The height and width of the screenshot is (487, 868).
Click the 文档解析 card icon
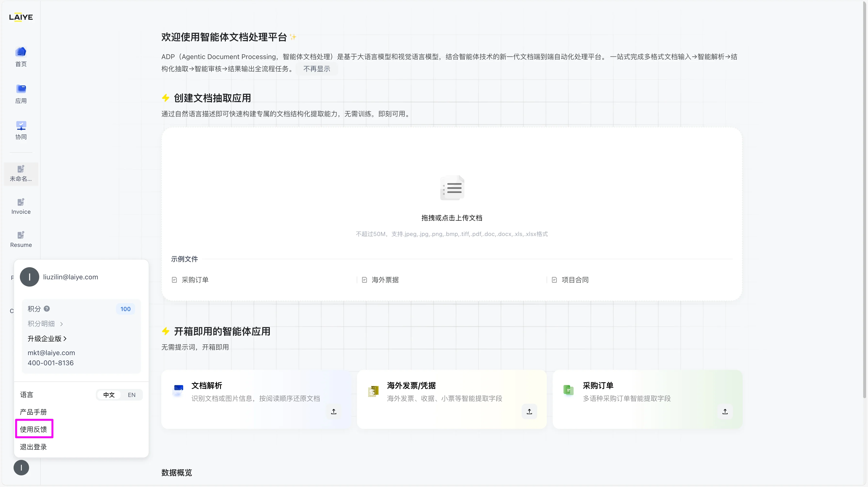point(178,391)
